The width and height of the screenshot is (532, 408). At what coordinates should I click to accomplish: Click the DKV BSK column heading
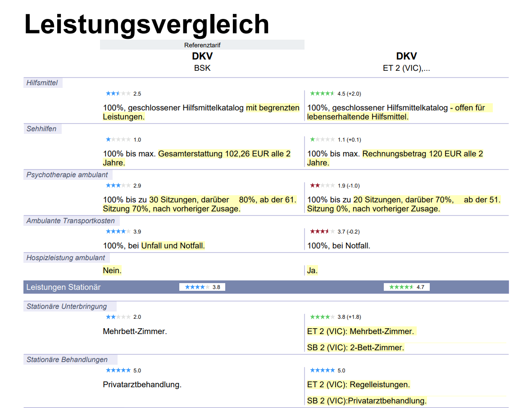click(x=202, y=61)
